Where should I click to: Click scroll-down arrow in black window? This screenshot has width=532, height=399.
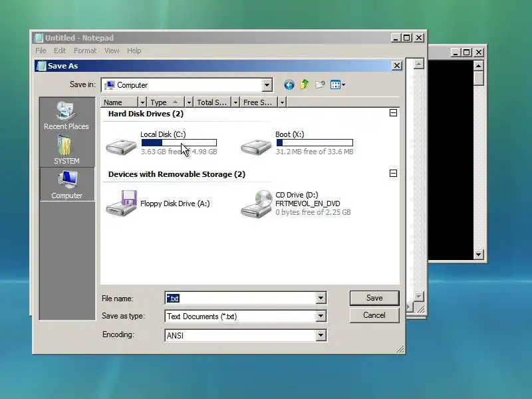[x=478, y=254]
